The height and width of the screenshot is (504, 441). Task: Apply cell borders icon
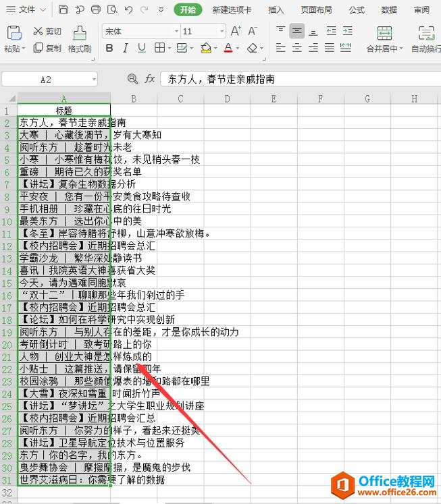tap(159, 48)
